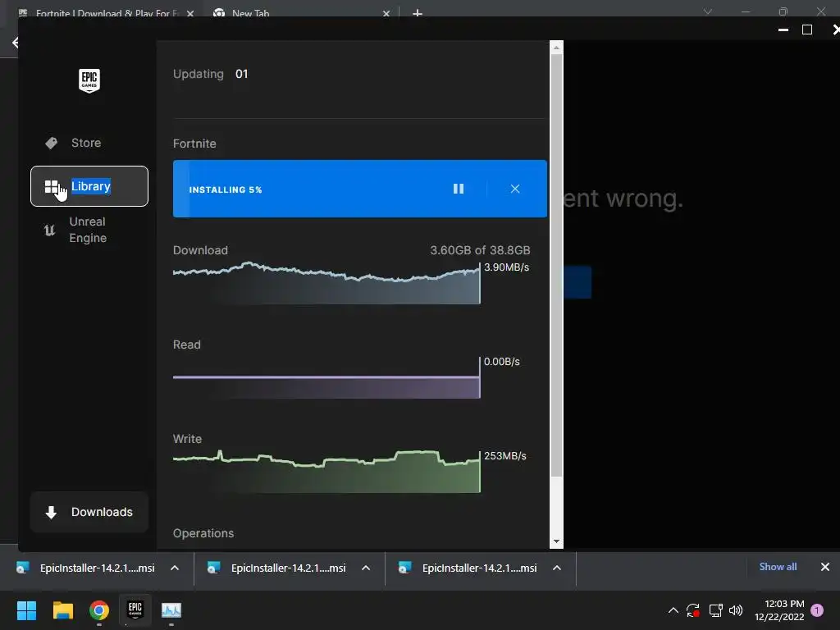Viewport: 840px width, 630px height.
Task: Click the 3.60GB of 38.8GB text
Action: pyautogui.click(x=480, y=250)
